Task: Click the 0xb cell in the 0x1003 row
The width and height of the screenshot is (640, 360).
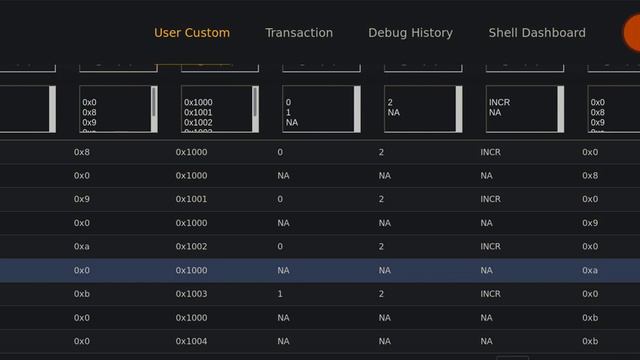Action: [82, 294]
